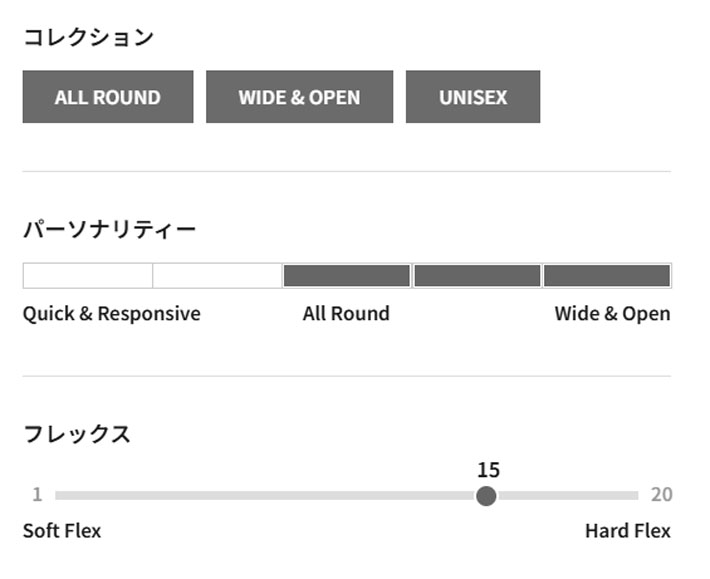
Task: Click the フレックス section heading
Action: coord(77,434)
